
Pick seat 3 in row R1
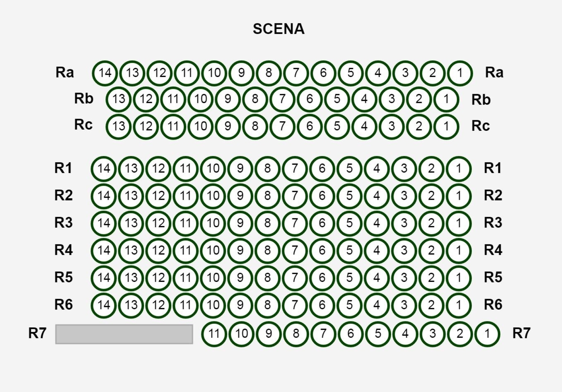[x=404, y=168]
